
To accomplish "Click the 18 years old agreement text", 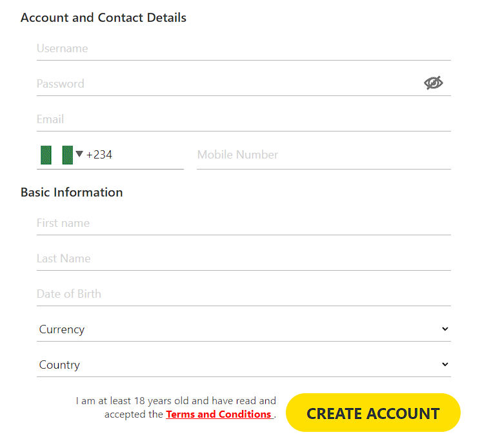I will click(x=175, y=401).
